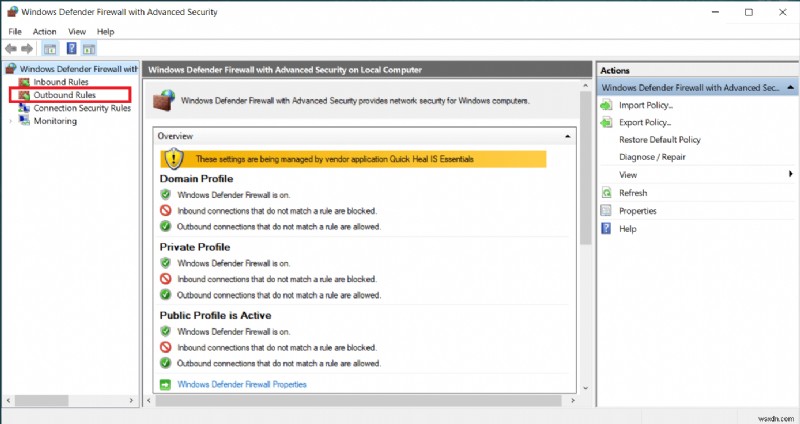Click Restore Default Policy action

(659, 140)
